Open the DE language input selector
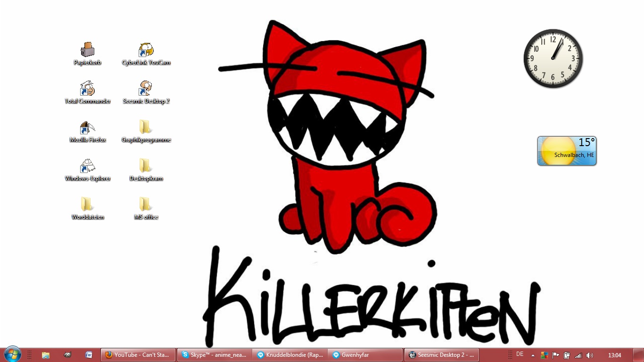 520,354
